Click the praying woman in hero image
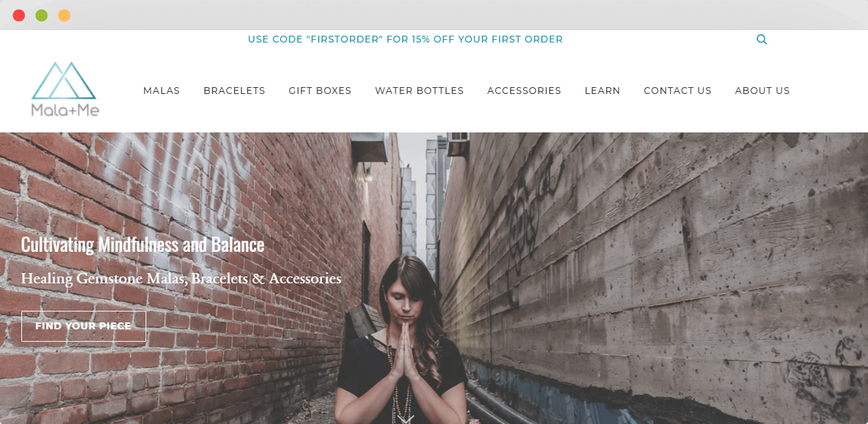868x424 pixels. pyautogui.click(x=402, y=340)
